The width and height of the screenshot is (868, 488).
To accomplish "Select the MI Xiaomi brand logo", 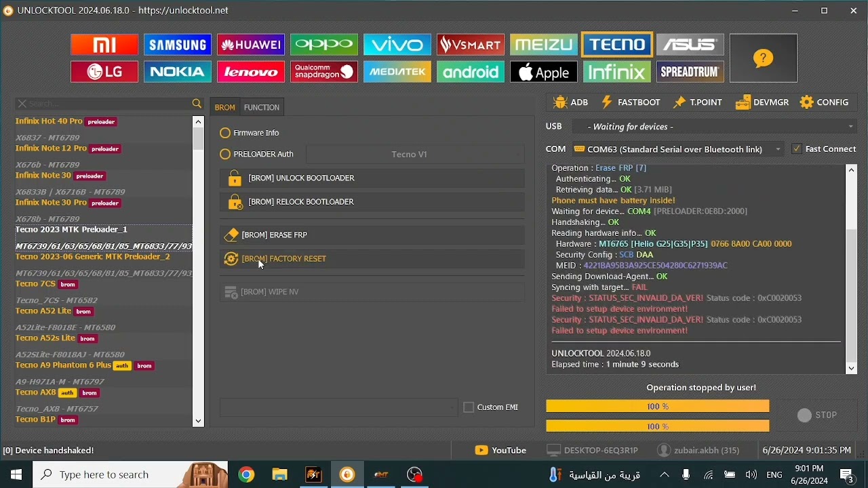I will coord(104,45).
